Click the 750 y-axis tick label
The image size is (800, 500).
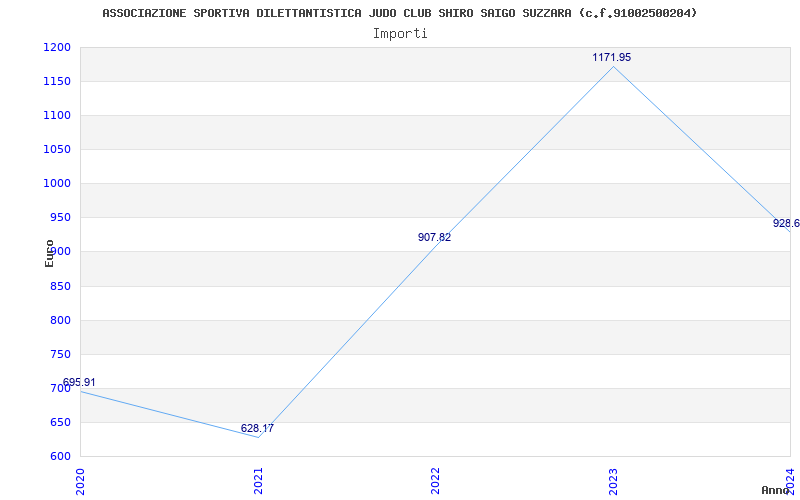[x=60, y=355]
